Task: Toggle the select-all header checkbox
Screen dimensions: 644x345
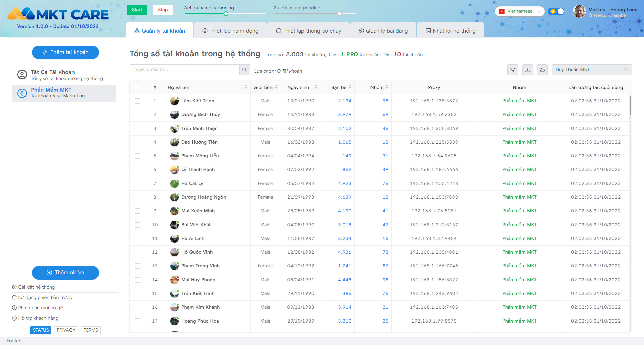Action: click(137, 87)
